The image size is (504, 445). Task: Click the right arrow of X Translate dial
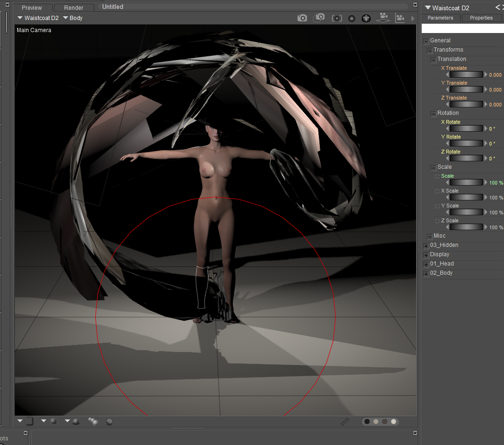coord(486,74)
